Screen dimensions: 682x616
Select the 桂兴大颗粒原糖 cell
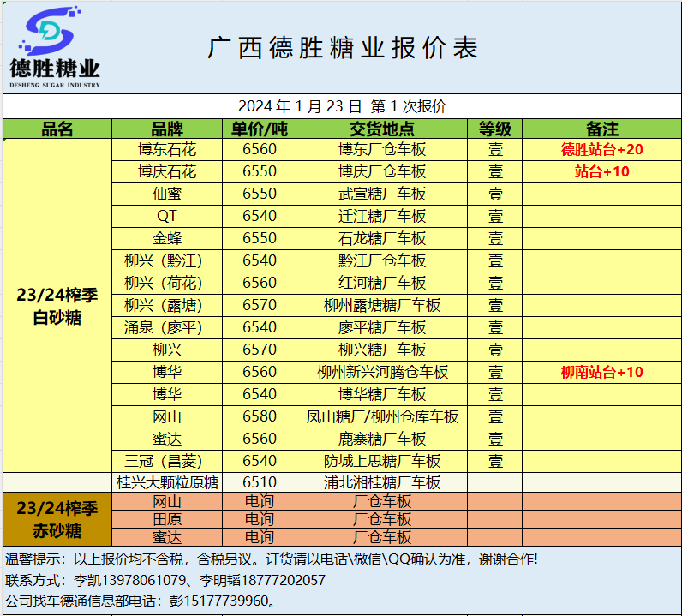[x=167, y=482]
